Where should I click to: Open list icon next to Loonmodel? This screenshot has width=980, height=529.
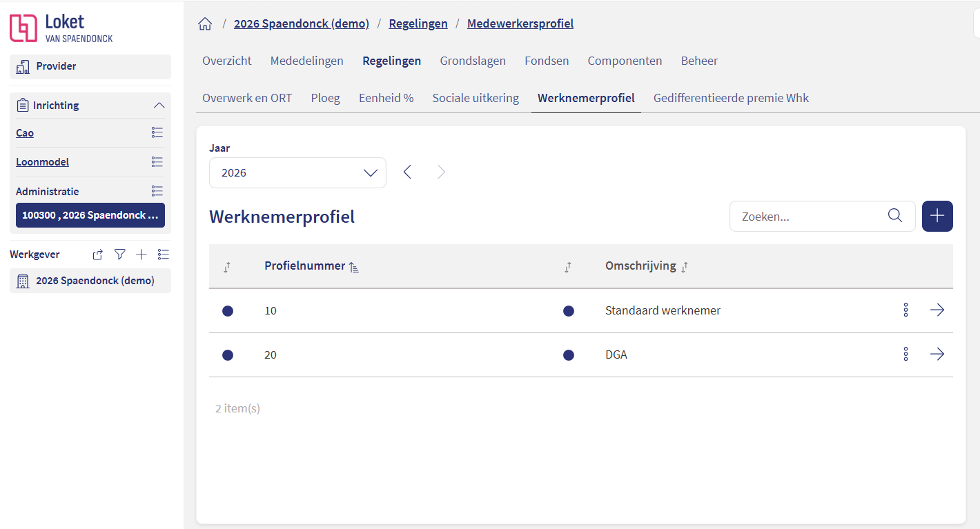(157, 162)
